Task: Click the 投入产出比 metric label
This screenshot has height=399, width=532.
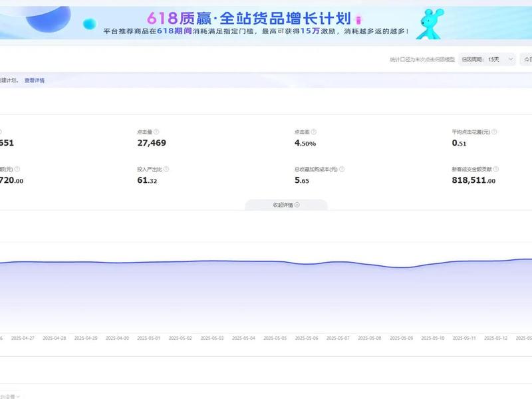Action: [x=150, y=170]
